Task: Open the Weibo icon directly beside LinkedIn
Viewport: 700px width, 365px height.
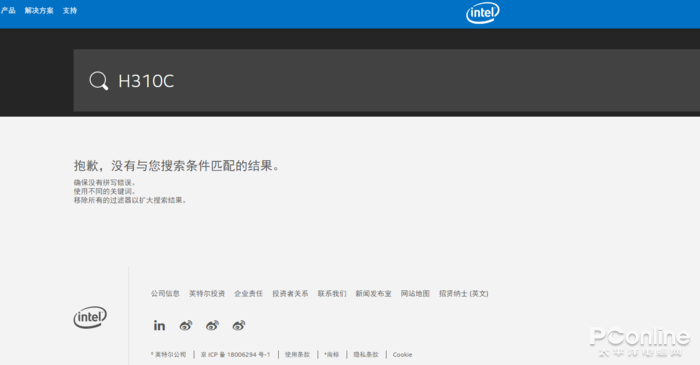Action: click(x=186, y=325)
